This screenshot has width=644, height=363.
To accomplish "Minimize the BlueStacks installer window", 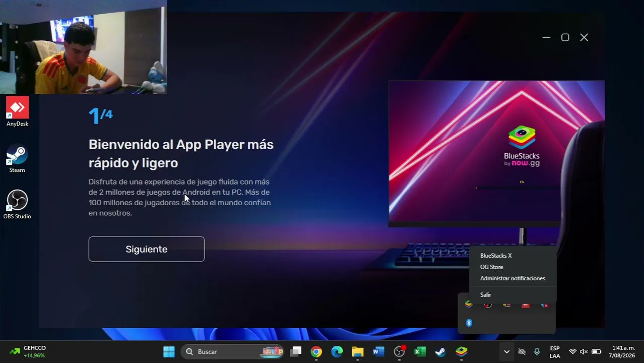I will [x=546, y=37].
